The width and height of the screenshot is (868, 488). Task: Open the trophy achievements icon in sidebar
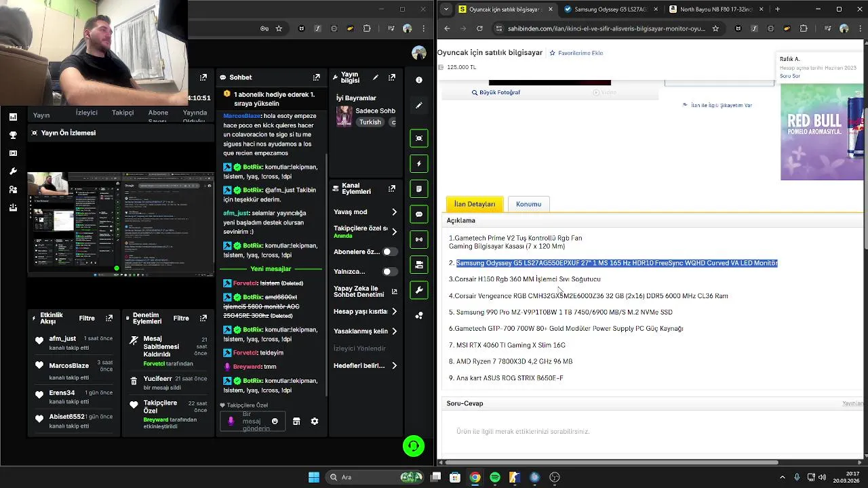tap(13, 135)
